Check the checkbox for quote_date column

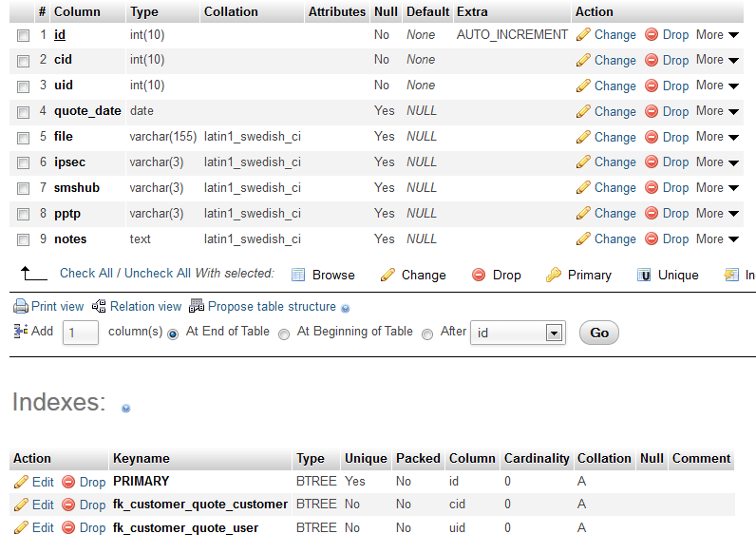click(23, 112)
